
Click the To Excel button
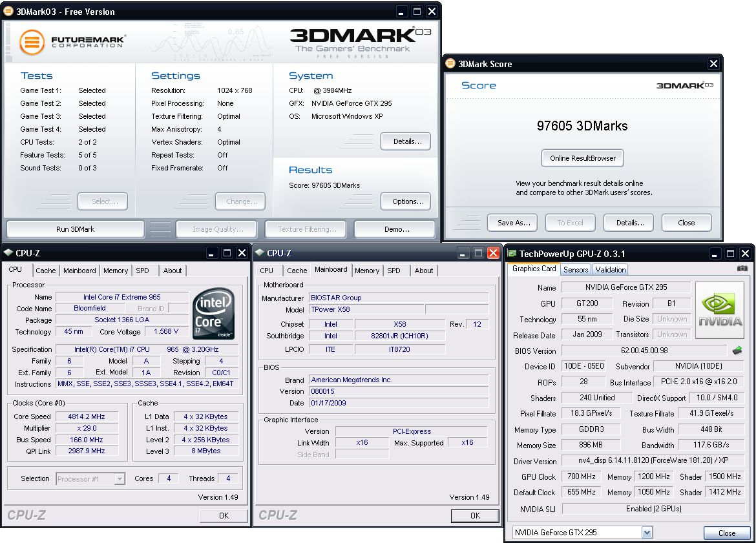tap(571, 223)
